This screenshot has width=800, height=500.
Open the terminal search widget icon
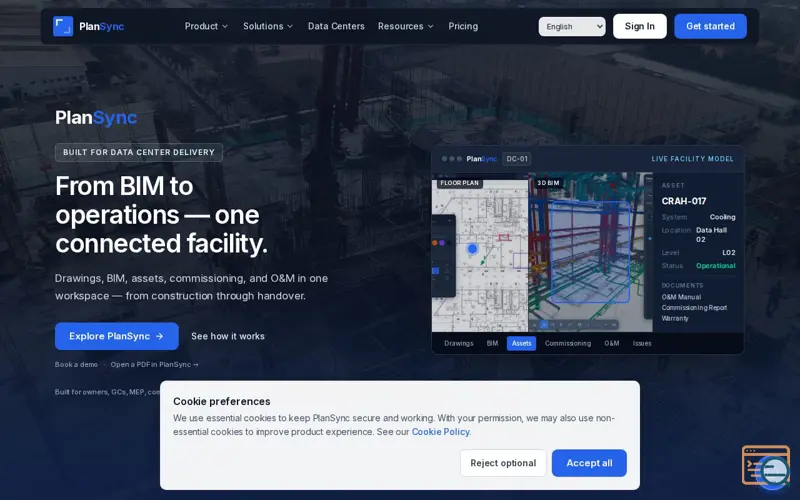point(766,467)
